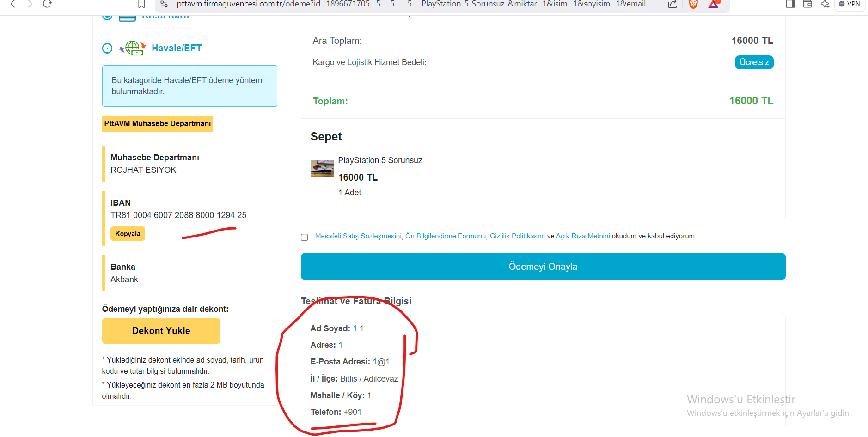Click the Havale/EFT globe transfer icon

133,48
